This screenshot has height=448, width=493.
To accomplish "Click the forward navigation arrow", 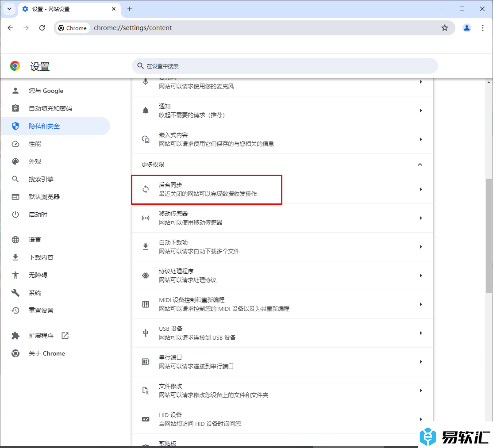I will pos(26,28).
